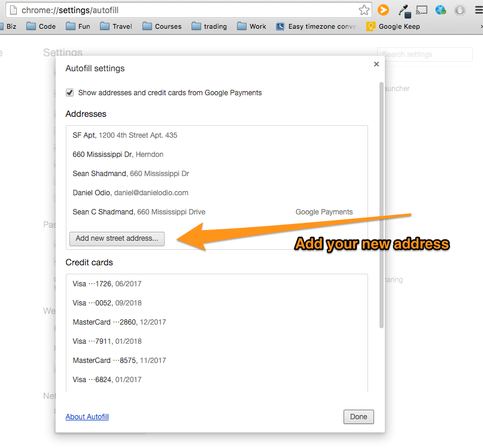This screenshot has width=483, height=448.
Task: Open the eyedropper color picker extension
Action: [x=404, y=10]
